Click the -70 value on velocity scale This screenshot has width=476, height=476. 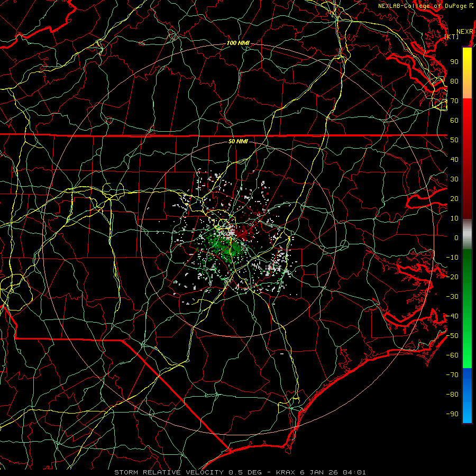point(452,375)
